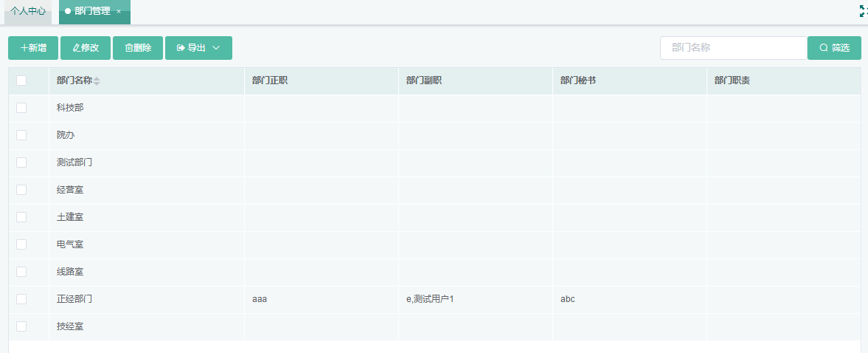Image resolution: width=868 pixels, height=353 pixels.
Task: Click the 修改 edit button
Action: click(x=86, y=48)
